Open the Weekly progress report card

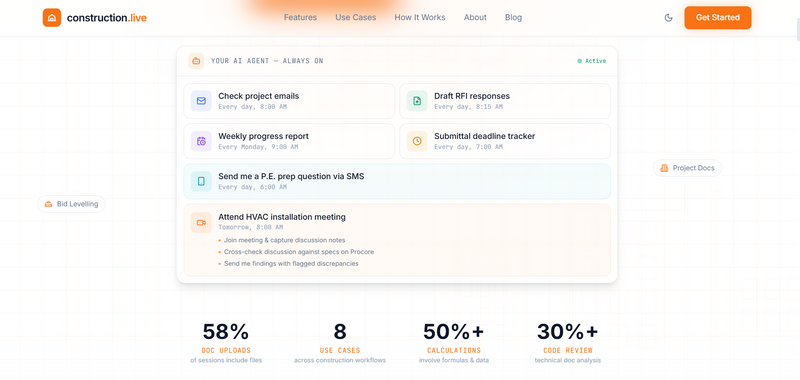289,141
